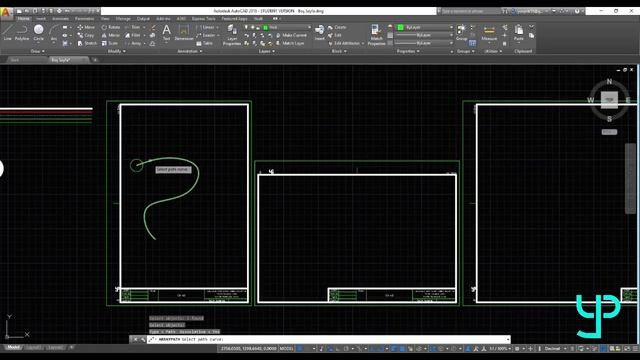Expand the Groups panel

coord(465,51)
